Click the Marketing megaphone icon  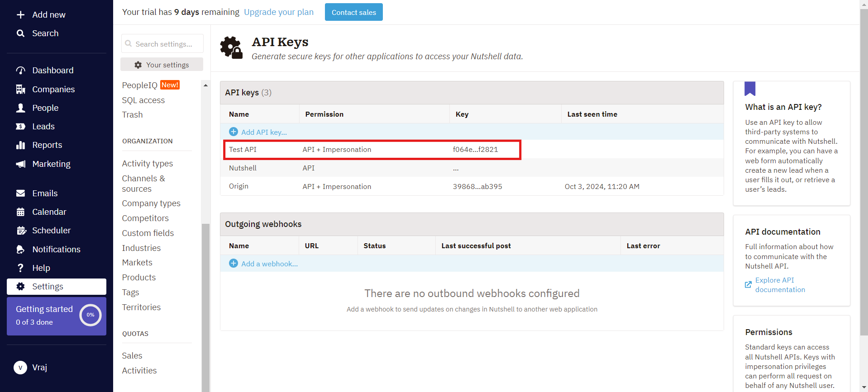click(20, 164)
